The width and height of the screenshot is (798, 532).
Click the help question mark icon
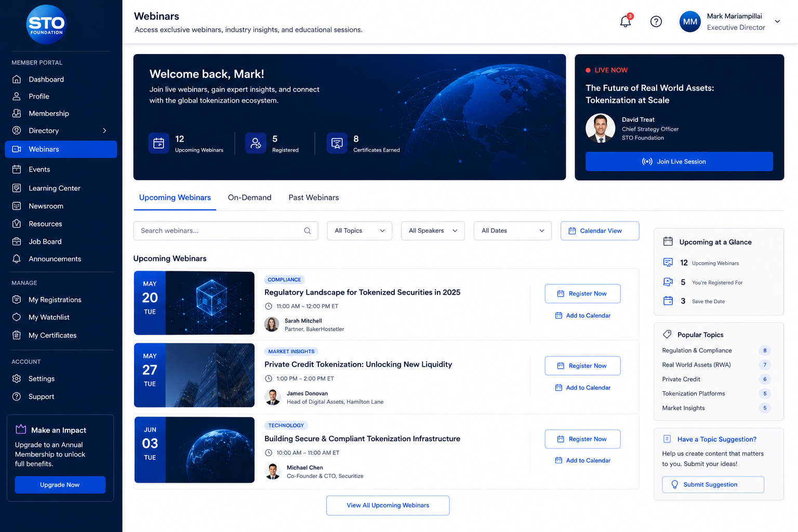tap(656, 21)
